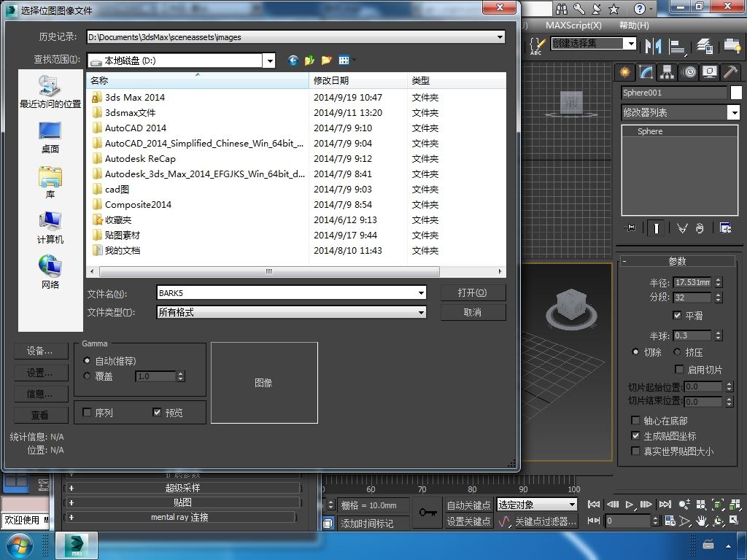Select the Mirror tool icon
Image resolution: width=747 pixels, height=560 pixels.
[653, 46]
